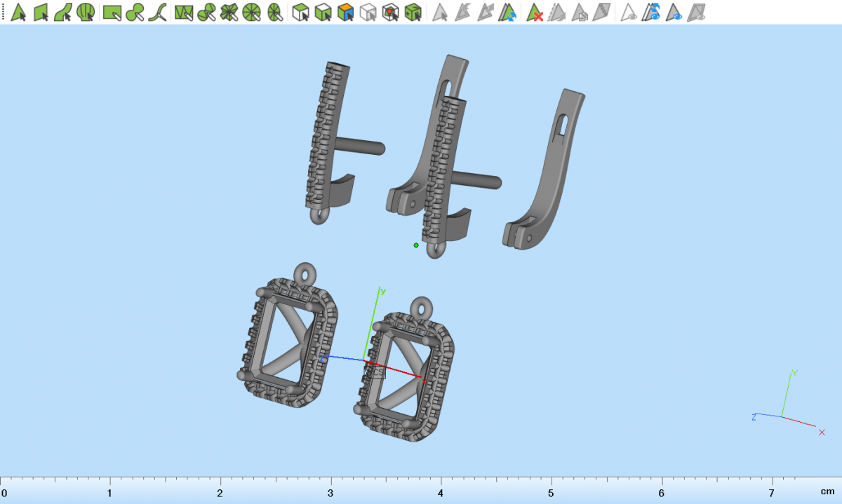Select the Mark Shell tool
Viewport: 842px width, 504px height.
pos(86,12)
